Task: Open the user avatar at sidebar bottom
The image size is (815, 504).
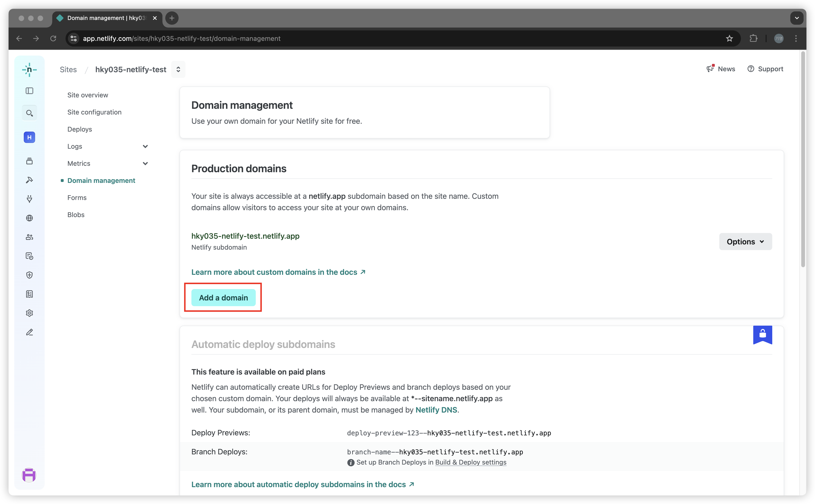Action: pos(29,475)
